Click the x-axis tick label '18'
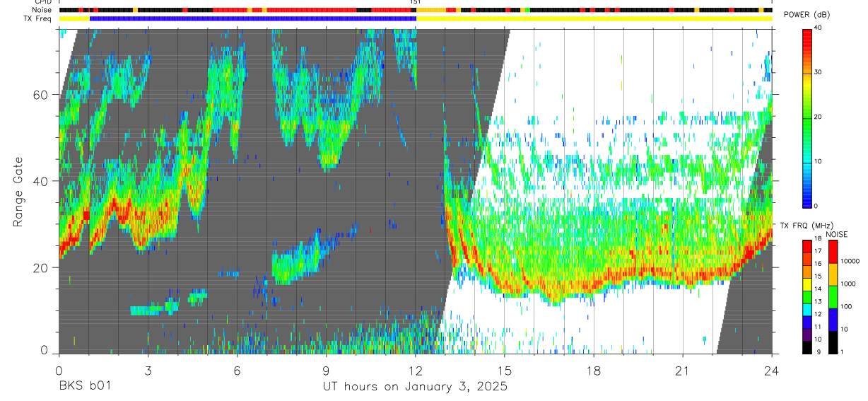 click(x=594, y=369)
